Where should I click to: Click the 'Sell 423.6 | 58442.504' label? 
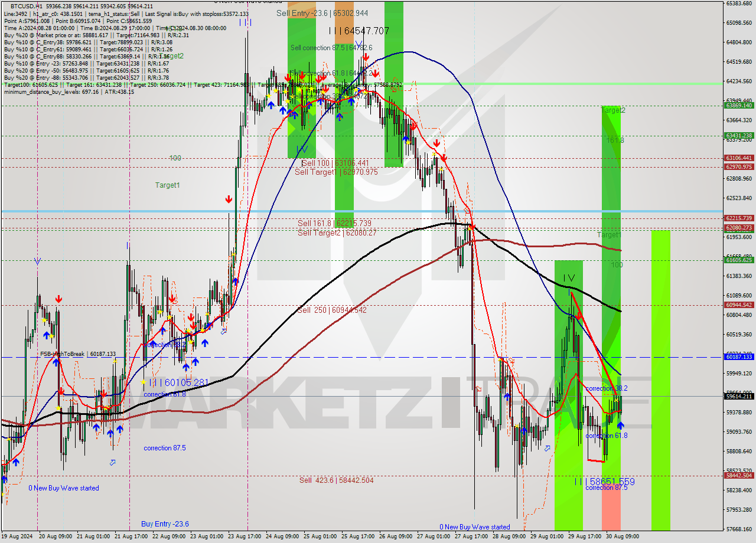336,480
